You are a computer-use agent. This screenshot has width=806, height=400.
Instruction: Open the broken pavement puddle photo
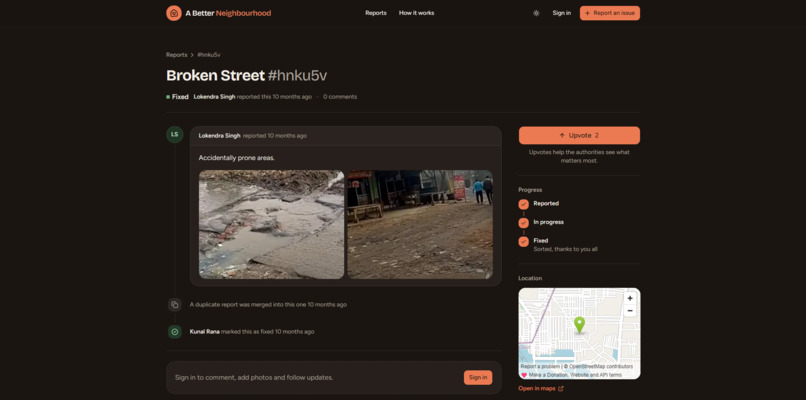(271, 224)
